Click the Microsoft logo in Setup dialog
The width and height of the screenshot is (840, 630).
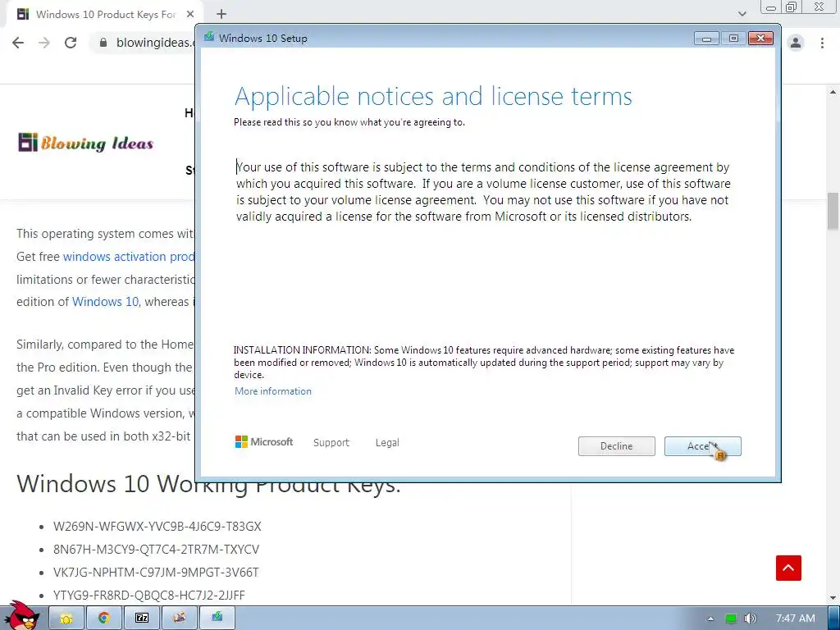click(264, 442)
